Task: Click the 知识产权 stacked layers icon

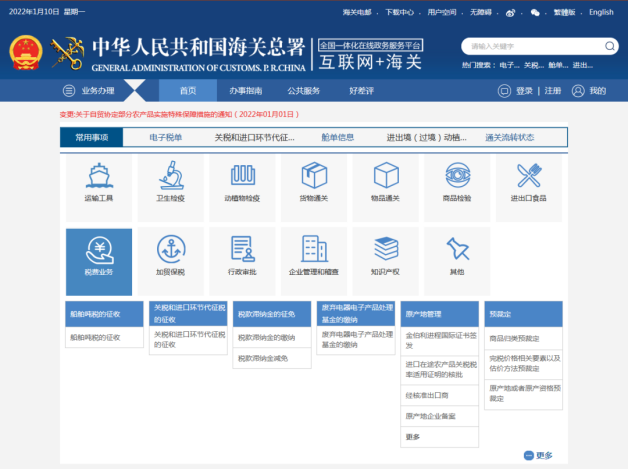Action: pos(386,254)
